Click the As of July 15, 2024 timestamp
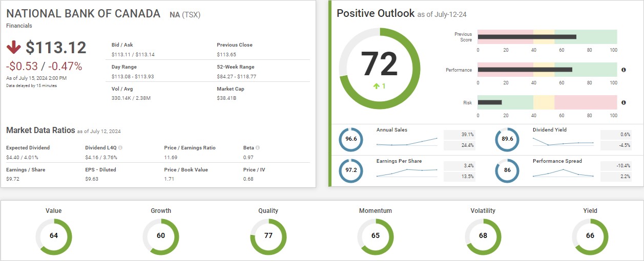Image resolution: width=644 pixels, height=261 pixels. click(36, 78)
